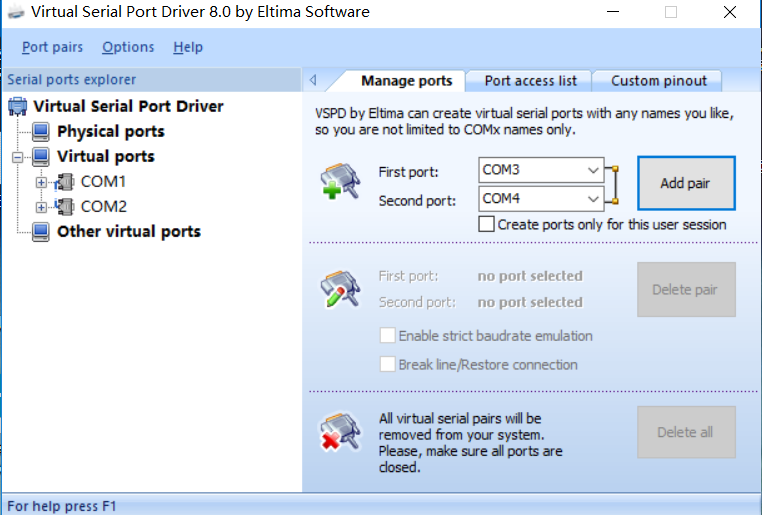Click the COM1 serial connector icon

click(x=64, y=182)
